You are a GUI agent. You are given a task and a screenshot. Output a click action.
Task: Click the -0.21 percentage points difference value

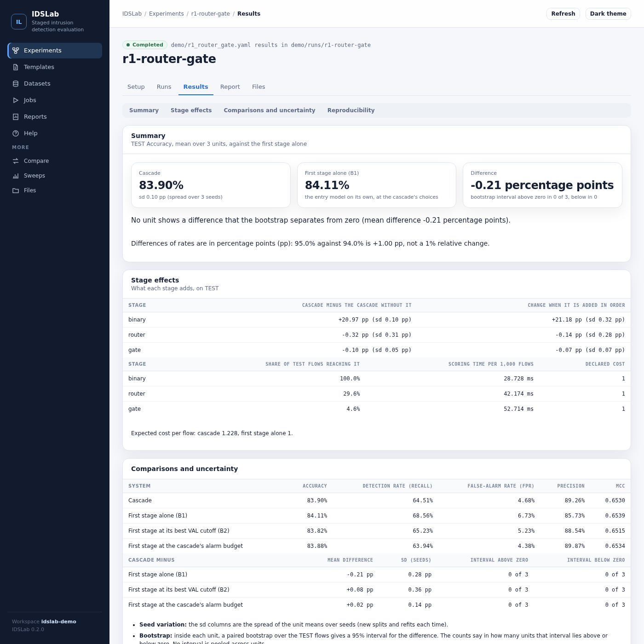coord(542,185)
